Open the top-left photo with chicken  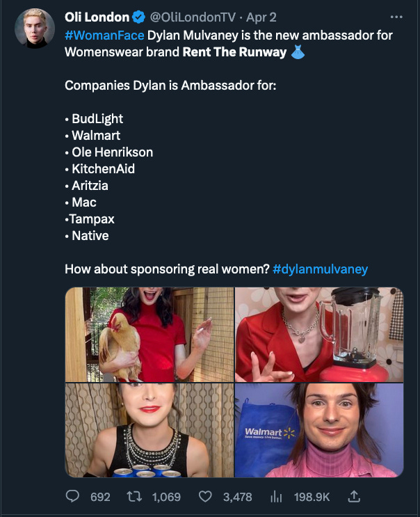pos(149,335)
